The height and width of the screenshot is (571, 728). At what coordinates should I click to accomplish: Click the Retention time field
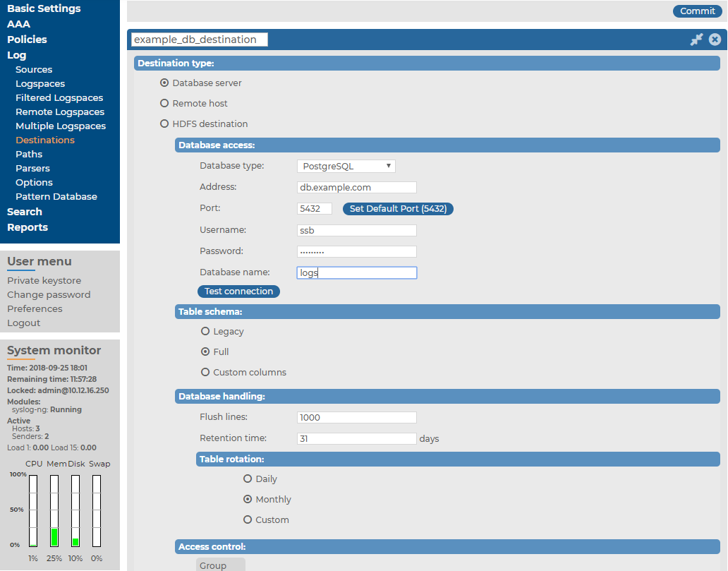click(356, 438)
